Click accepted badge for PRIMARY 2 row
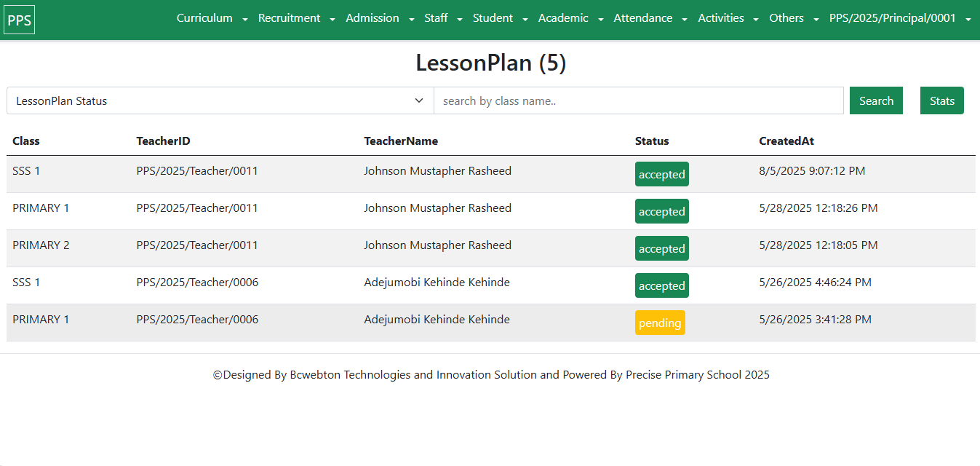The image size is (980, 466). [661, 248]
